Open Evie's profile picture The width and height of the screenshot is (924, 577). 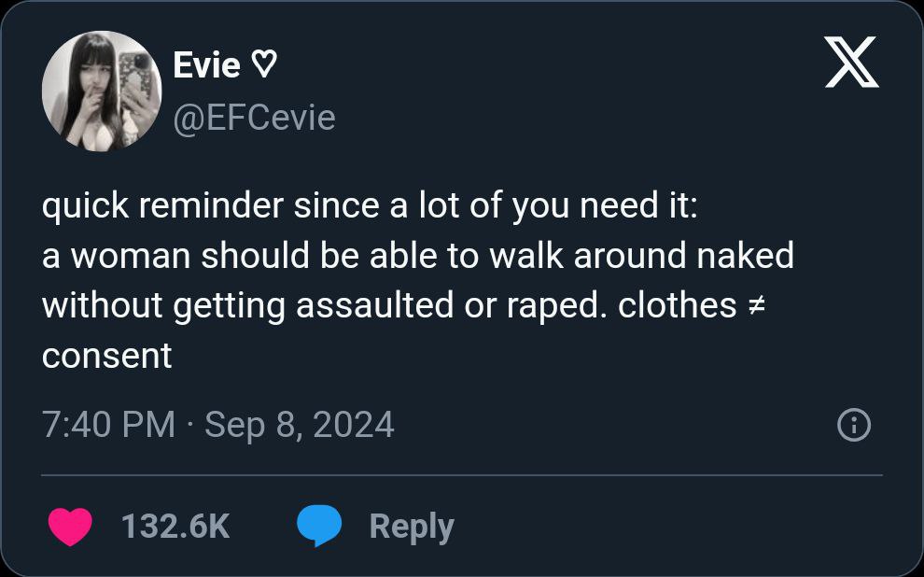click(102, 91)
